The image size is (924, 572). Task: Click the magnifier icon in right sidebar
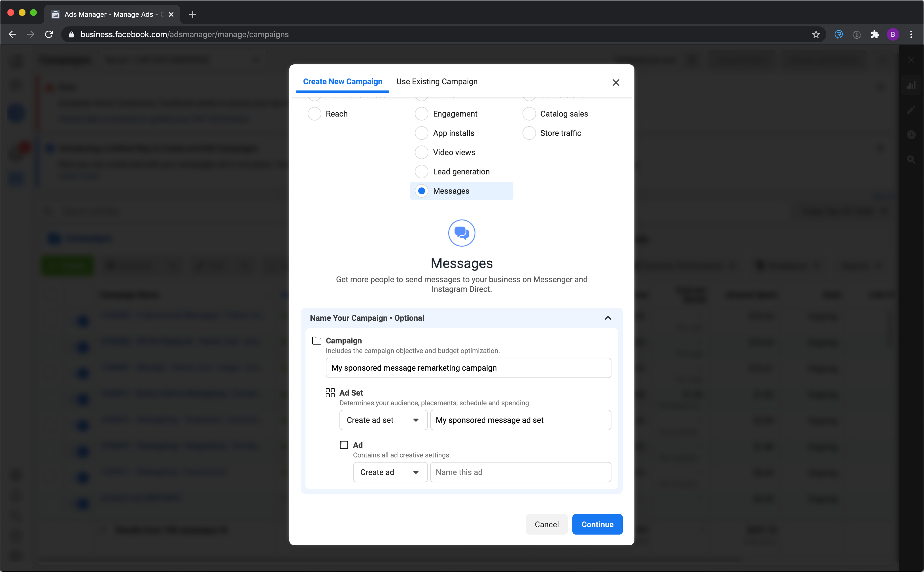[911, 160]
